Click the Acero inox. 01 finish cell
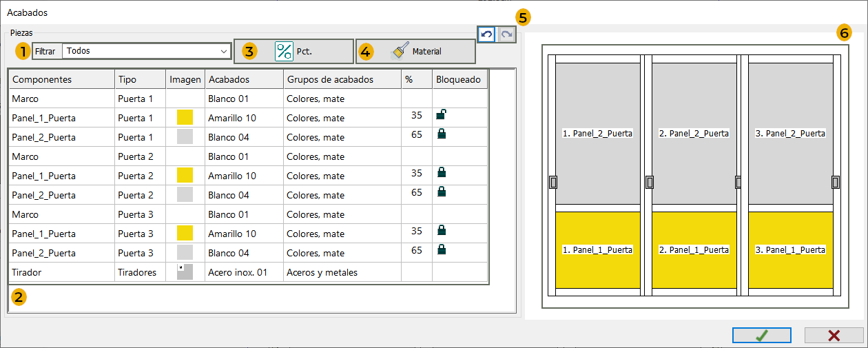 click(x=244, y=272)
